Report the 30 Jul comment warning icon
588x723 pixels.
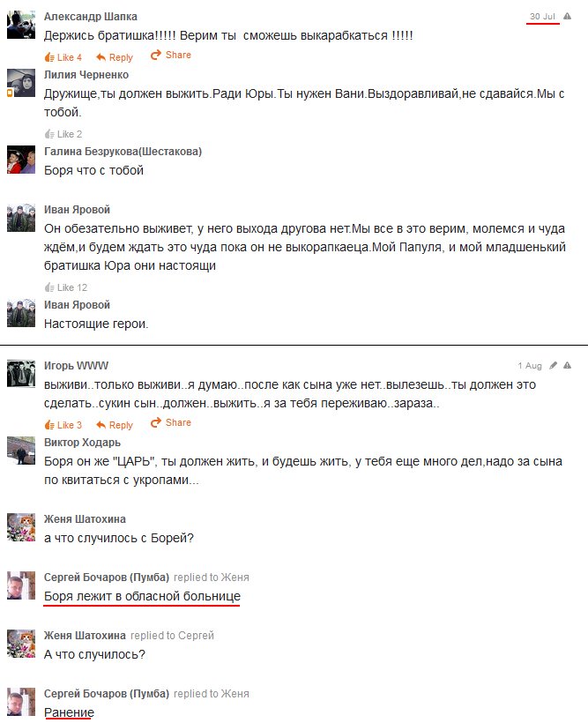coord(567,16)
